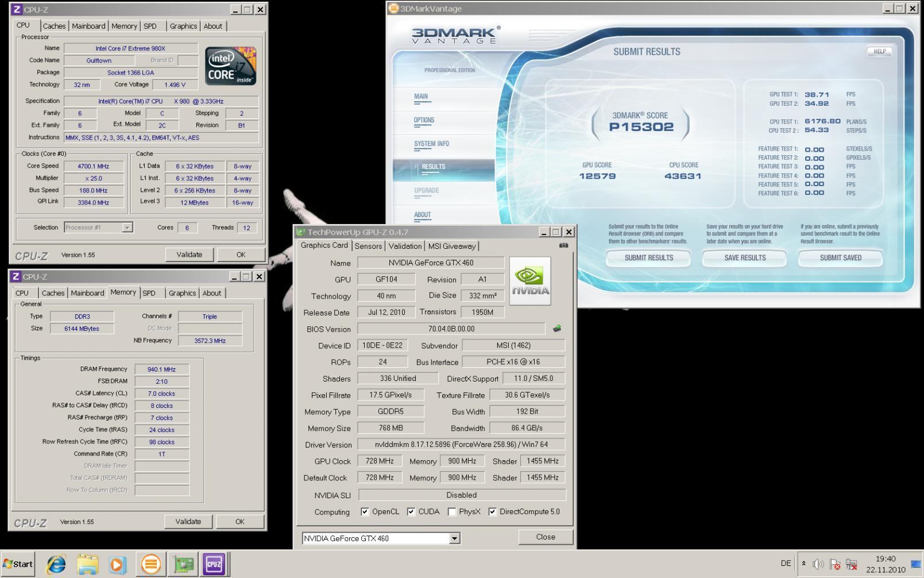This screenshot has width=924, height=578.
Task: Open Graphics tab in the CPU-Z memory timings window
Action: point(182,293)
